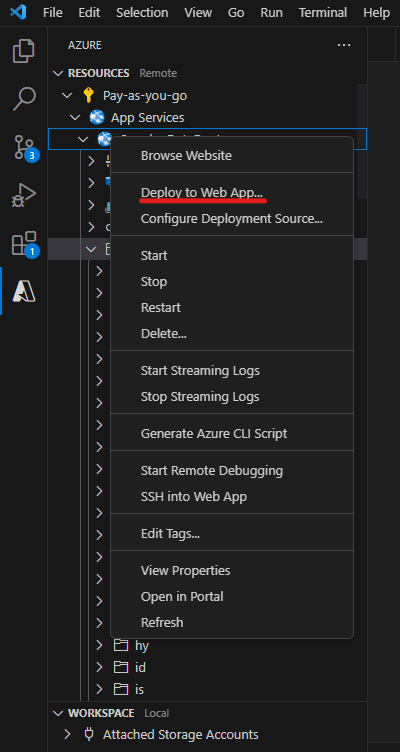Select the Azure view icon

click(x=24, y=291)
